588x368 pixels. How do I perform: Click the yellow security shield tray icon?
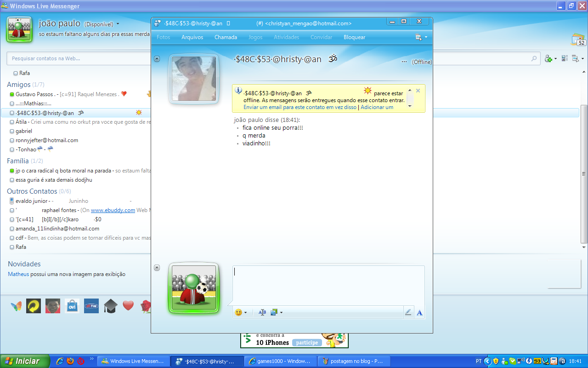[x=496, y=361]
